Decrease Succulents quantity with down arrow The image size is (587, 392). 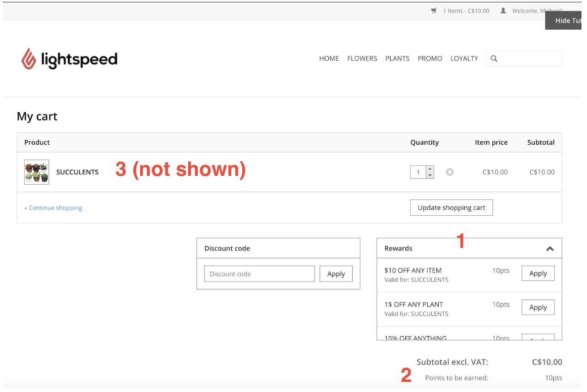tap(430, 175)
